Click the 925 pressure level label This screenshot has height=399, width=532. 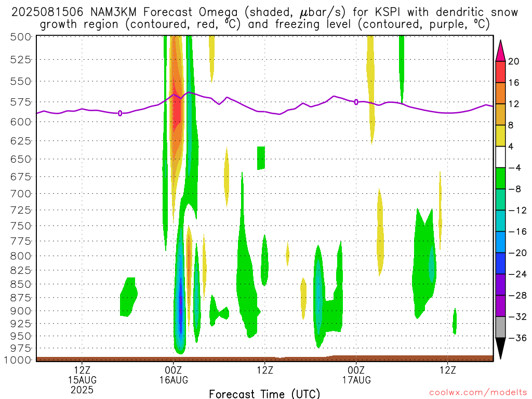click(x=21, y=324)
